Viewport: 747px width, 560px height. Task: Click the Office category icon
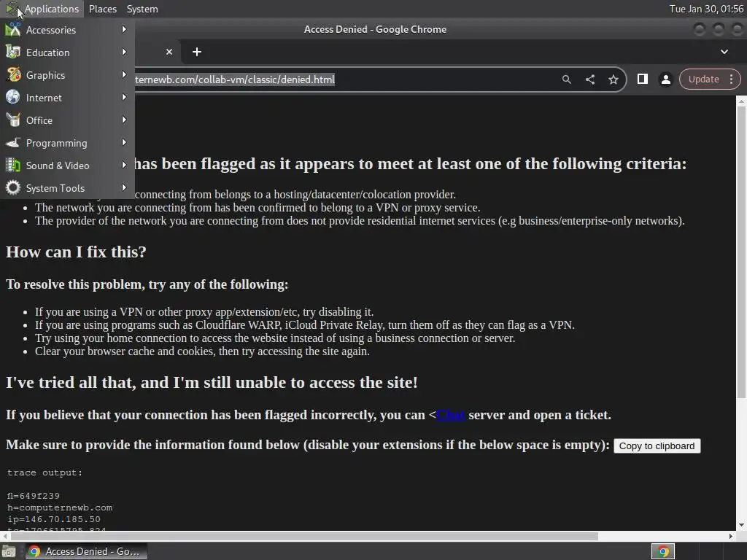coord(13,120)
